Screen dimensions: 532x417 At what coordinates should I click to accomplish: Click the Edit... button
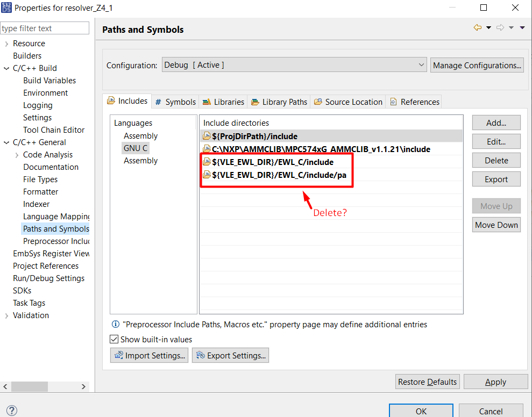click(496, 141)
